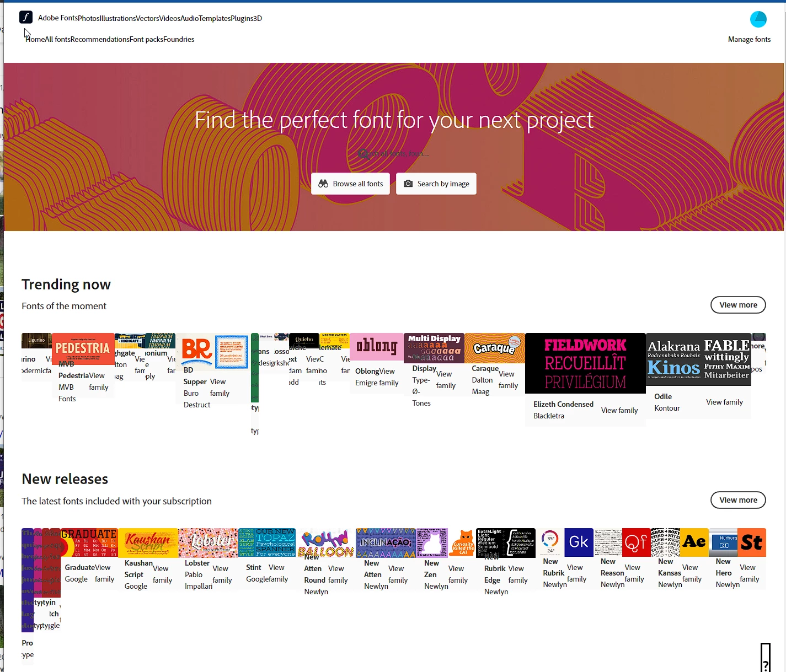Open the Alakrana Kinos Fable thumbnail
Image resolution: width=786 pixels, height=672 pixels.
click(698, 359)
